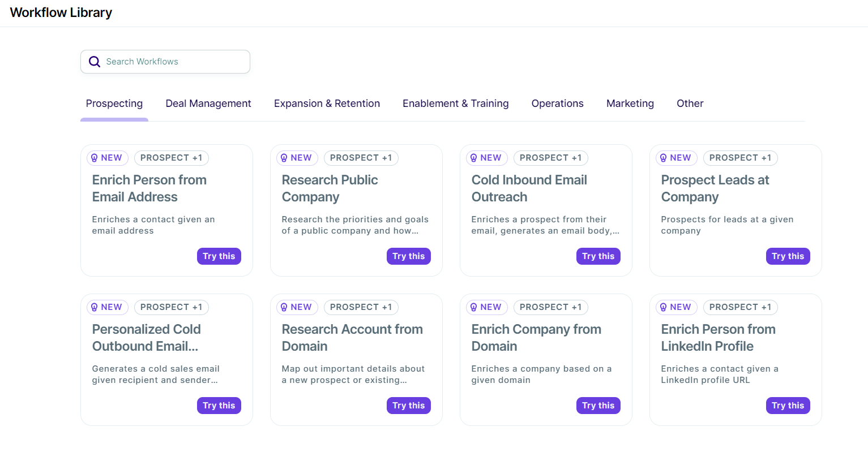The height and width of the screenshot is (461, 868).
Task: Click the Prospect Leads at Company title
Action: [715, 188]
